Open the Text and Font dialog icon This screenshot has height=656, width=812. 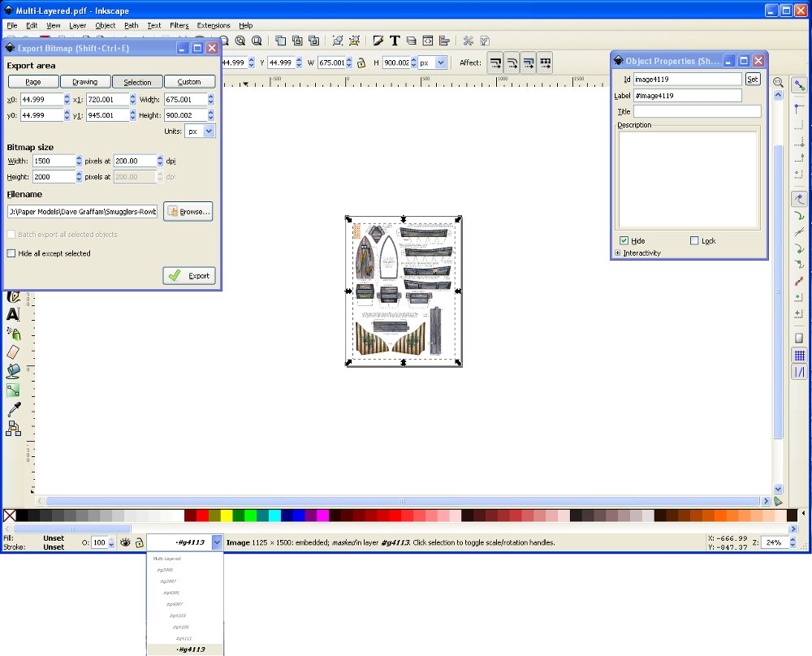(x=395, y=41)
